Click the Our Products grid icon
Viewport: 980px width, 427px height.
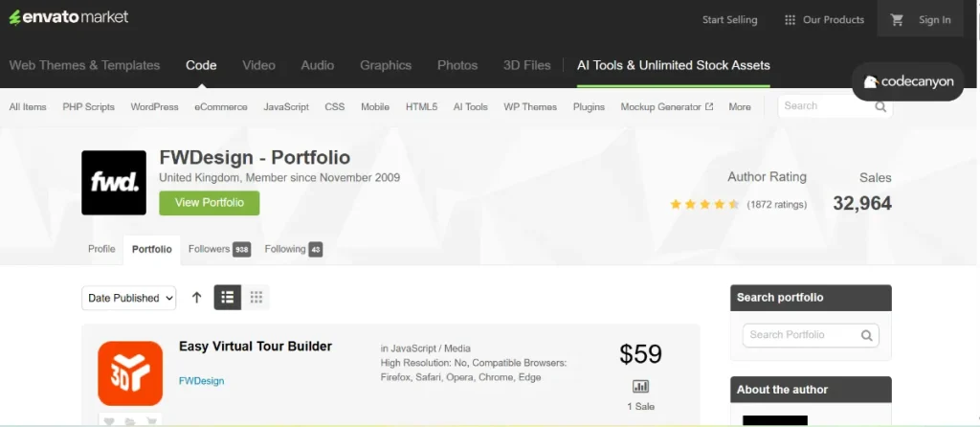pos(790,19)
